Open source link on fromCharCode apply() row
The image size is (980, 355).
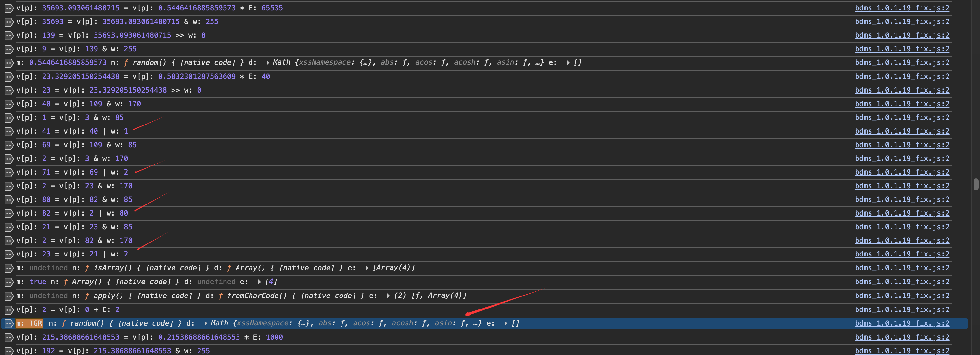pos(902,296)
